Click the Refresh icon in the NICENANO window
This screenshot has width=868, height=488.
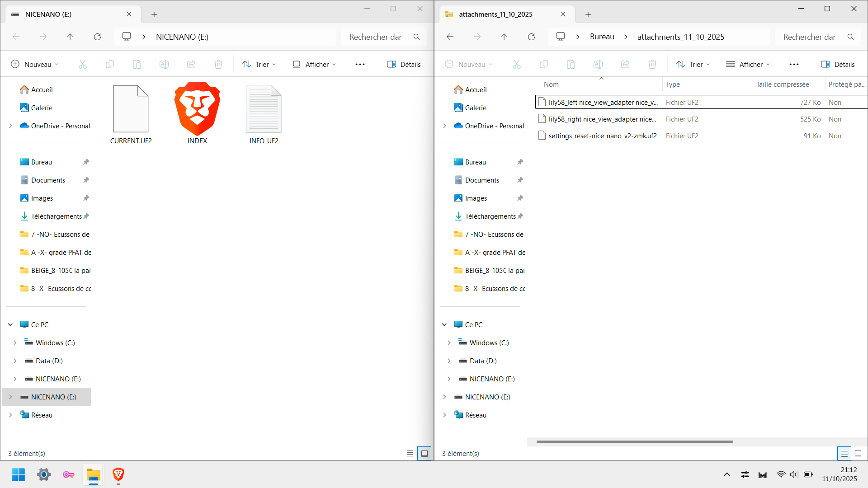[x=97, y=37]
